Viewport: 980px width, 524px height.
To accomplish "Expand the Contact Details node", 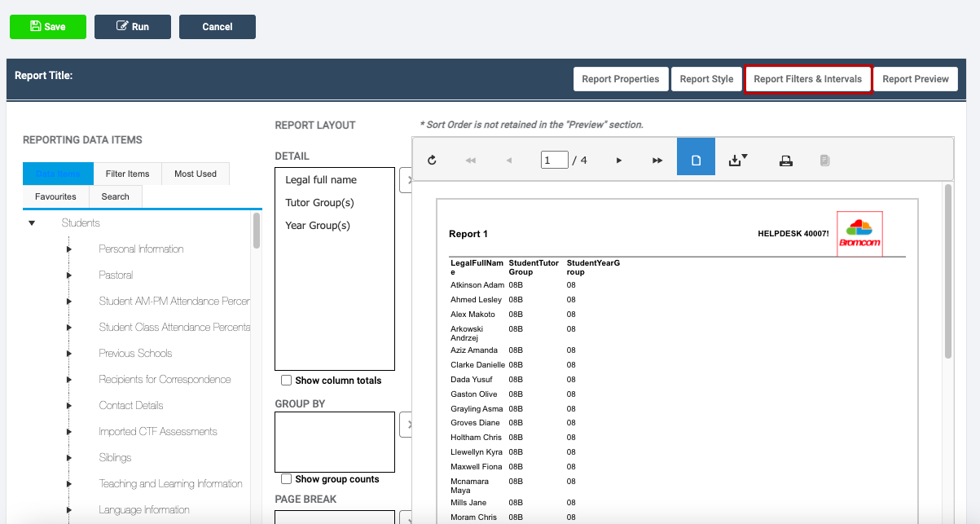I will pyautogui.click(x=68, y=405).
